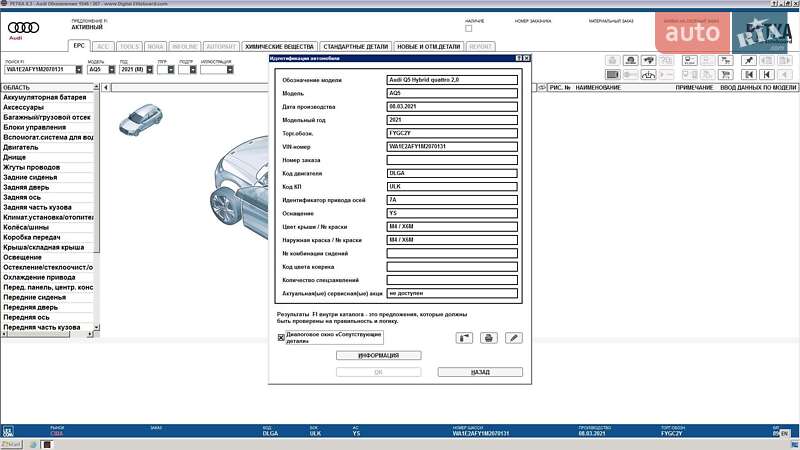Click the EN language indicator in the tray
Viewport: 800px width, 450px height.
click(x=784, y=433)
